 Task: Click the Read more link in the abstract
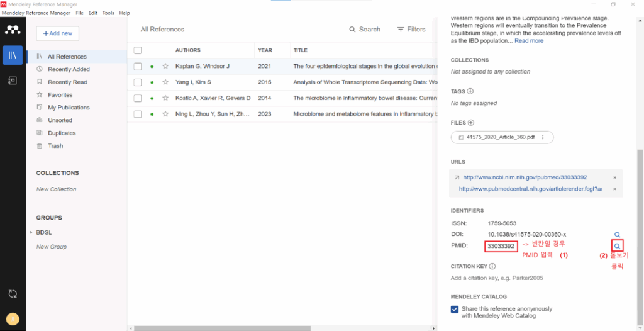(x=529, y=41)
